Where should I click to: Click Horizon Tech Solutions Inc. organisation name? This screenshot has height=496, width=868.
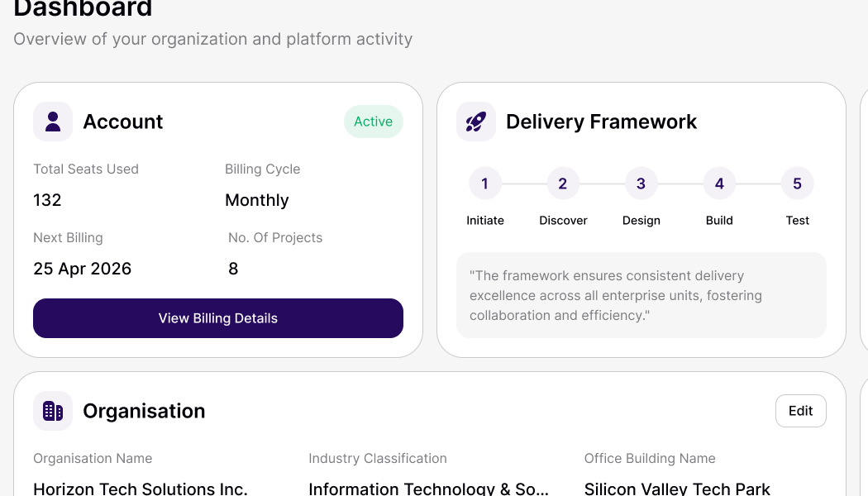(140, 489)
